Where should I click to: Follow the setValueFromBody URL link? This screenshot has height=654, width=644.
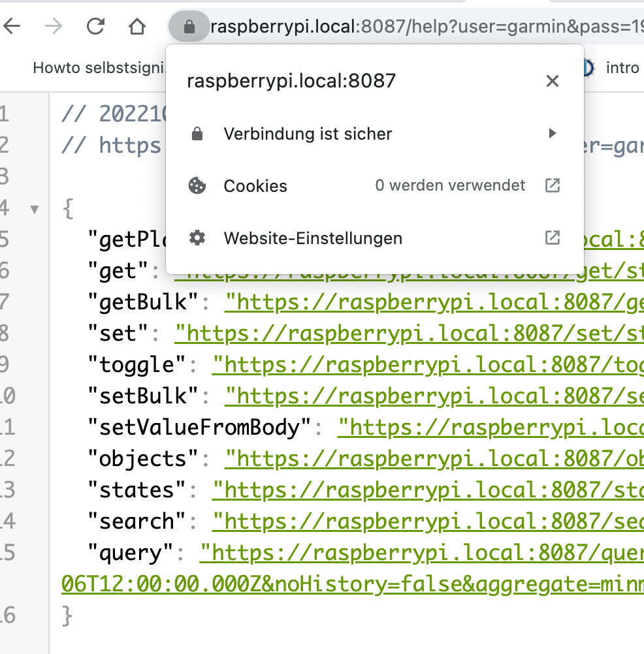[x=491, y=427]
